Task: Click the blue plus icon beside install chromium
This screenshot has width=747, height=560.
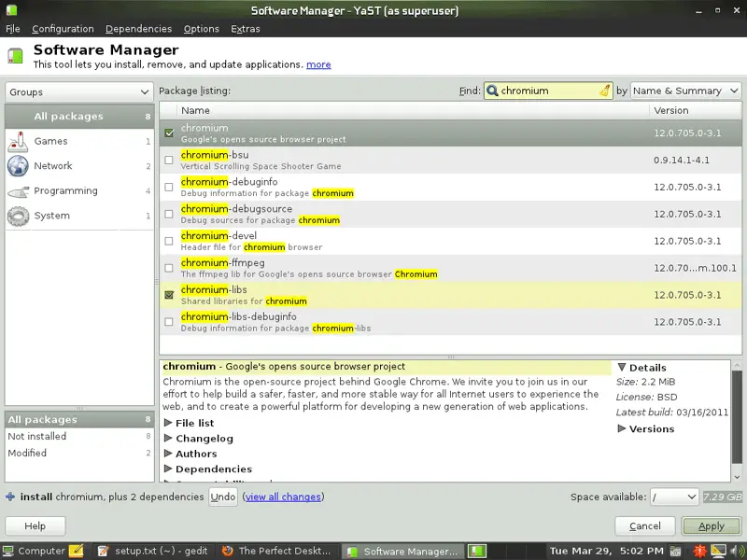Action: click(x=10, y=497)
